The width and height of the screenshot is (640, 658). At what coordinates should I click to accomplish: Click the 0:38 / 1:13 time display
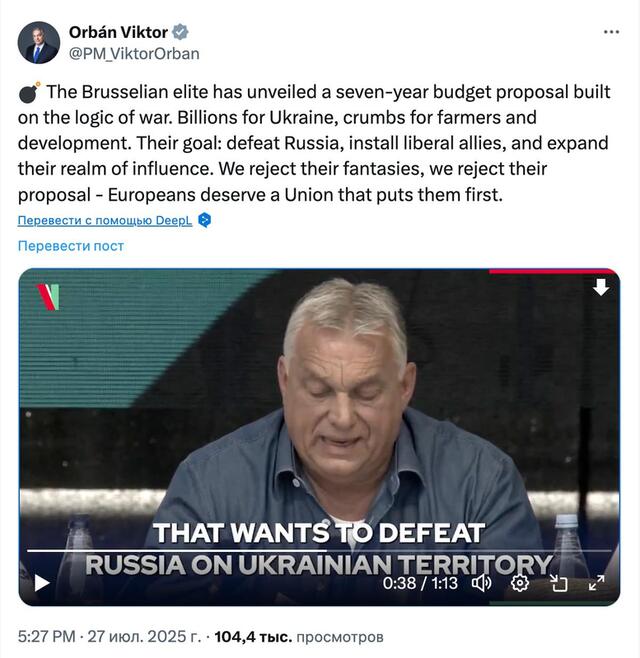coord(422,583)
